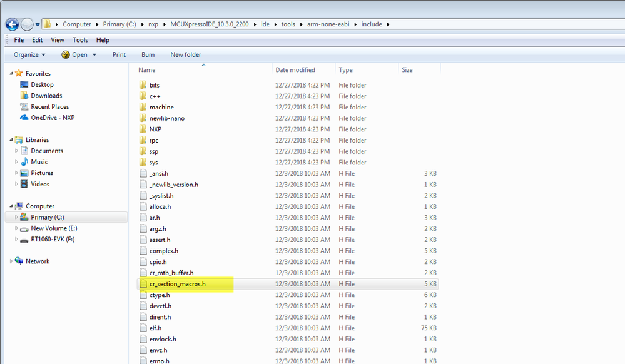Open the RT1060-EVK (F:) drive

[53, 238]
